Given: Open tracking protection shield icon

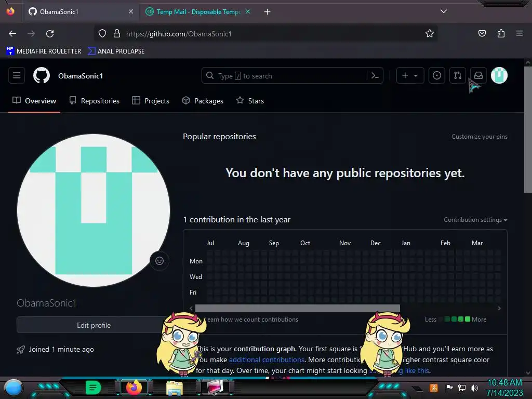Looking at the screenshot, I should 102,34.
